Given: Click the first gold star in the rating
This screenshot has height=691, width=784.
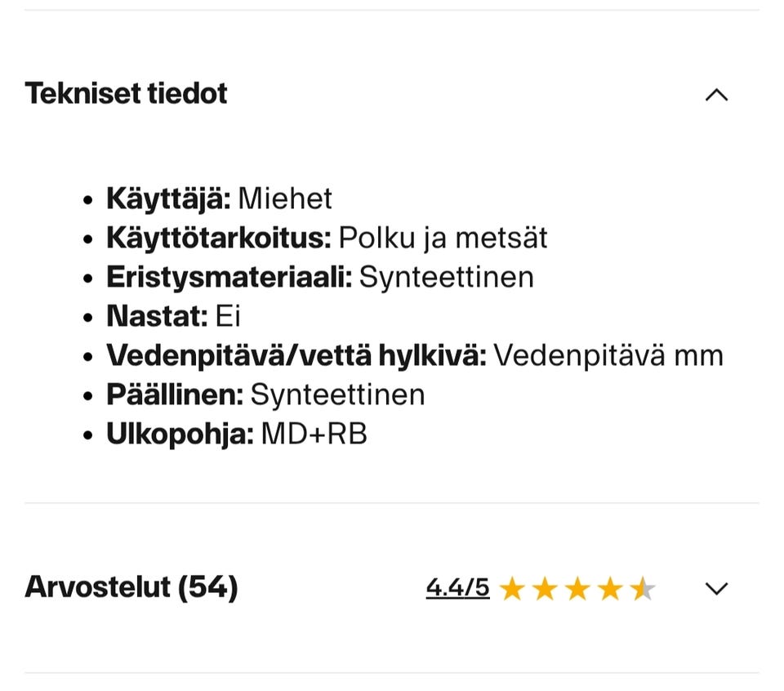Looking at the screenshot, I should click(x=512, y=589).
